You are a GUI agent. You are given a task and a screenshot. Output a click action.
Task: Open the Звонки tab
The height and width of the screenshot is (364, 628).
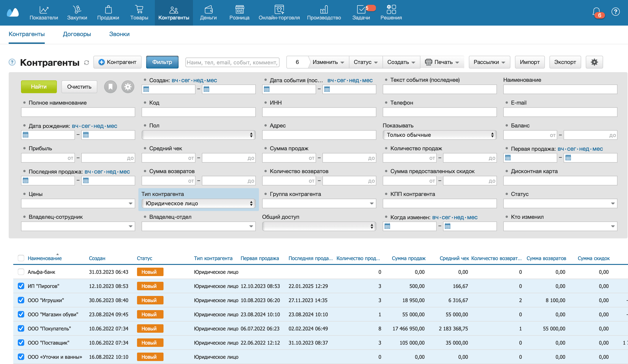(119, 34)
